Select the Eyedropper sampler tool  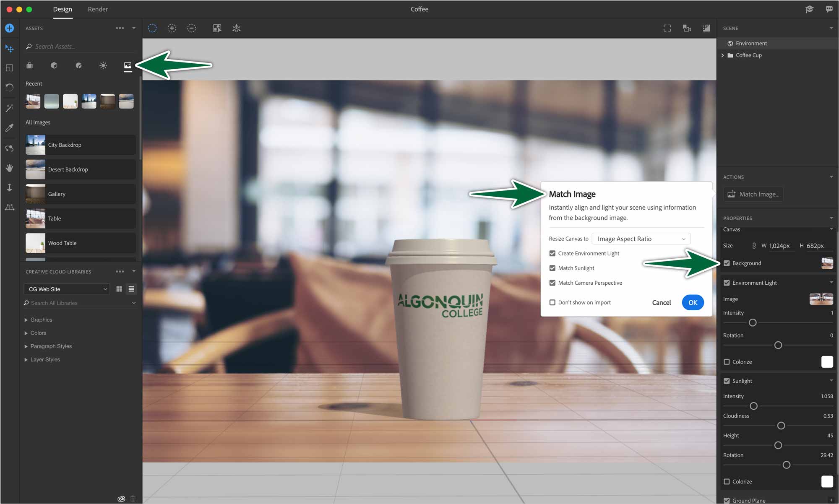point(9,128)
